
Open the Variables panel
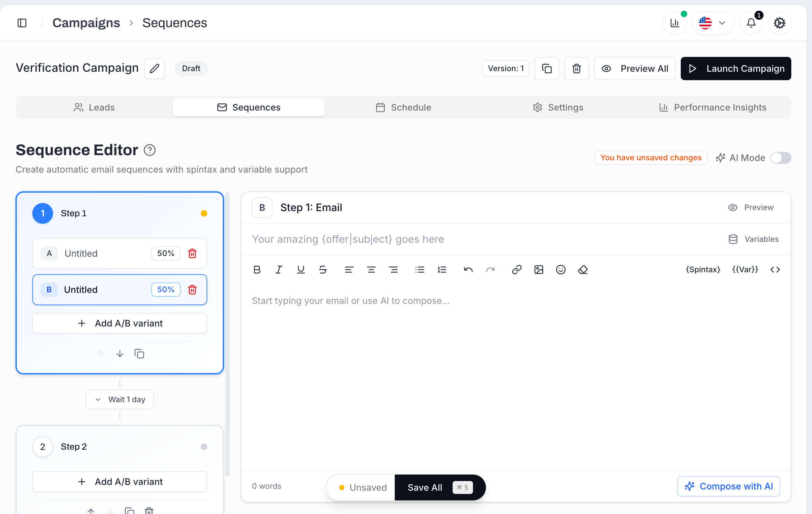click(754, 239)
